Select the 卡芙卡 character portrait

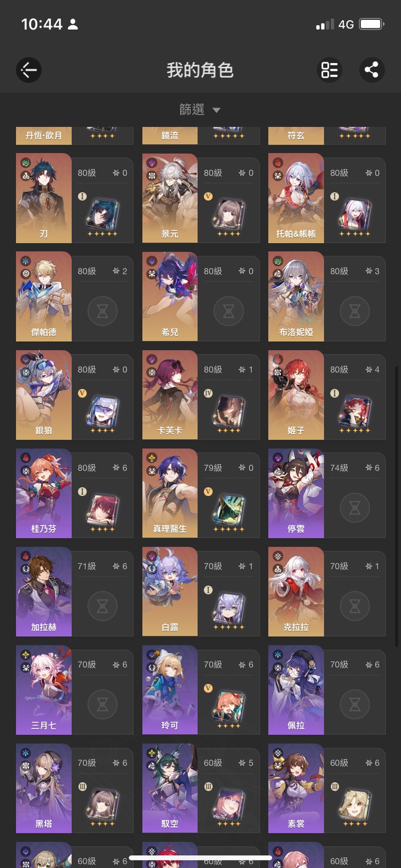(170, 395)
